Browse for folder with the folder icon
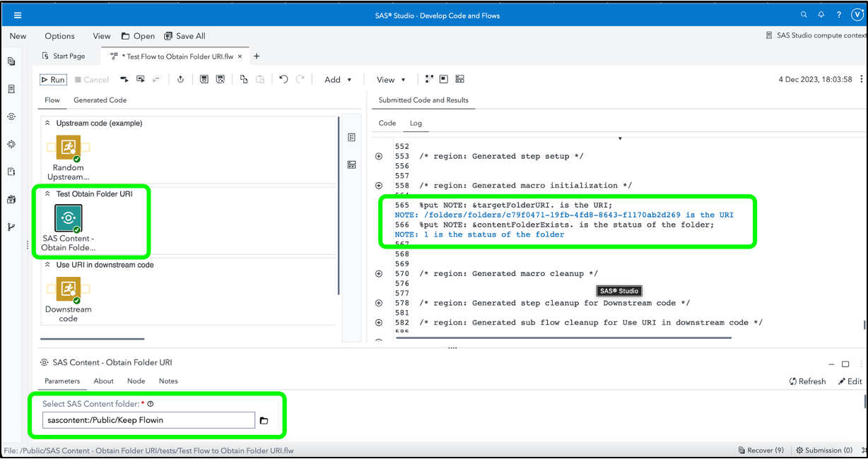 pos(264,420)
